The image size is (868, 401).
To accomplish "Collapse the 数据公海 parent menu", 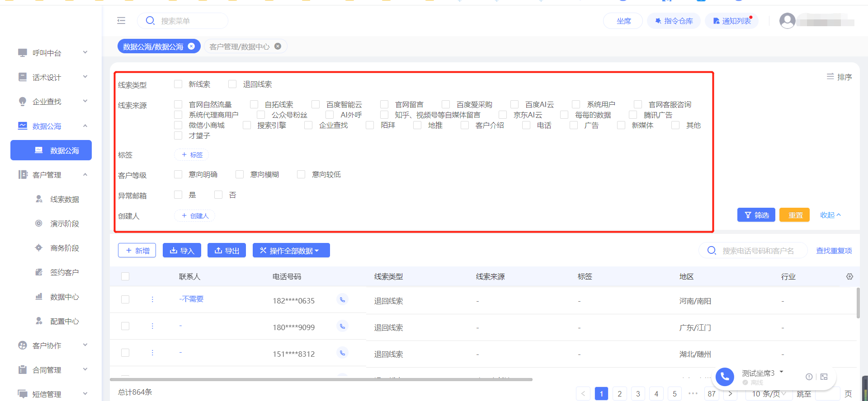I will click(85, 126).
